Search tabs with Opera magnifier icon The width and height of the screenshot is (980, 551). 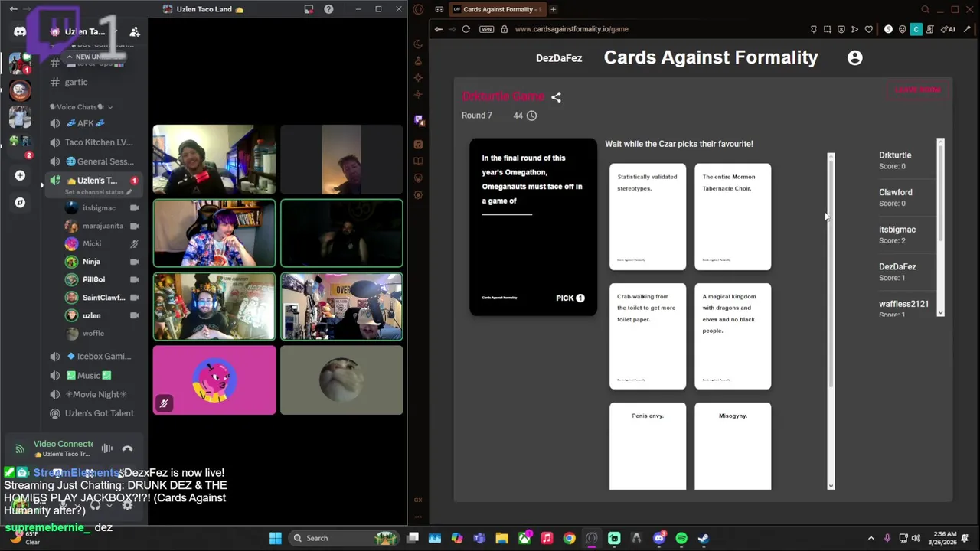pos(925,9)
